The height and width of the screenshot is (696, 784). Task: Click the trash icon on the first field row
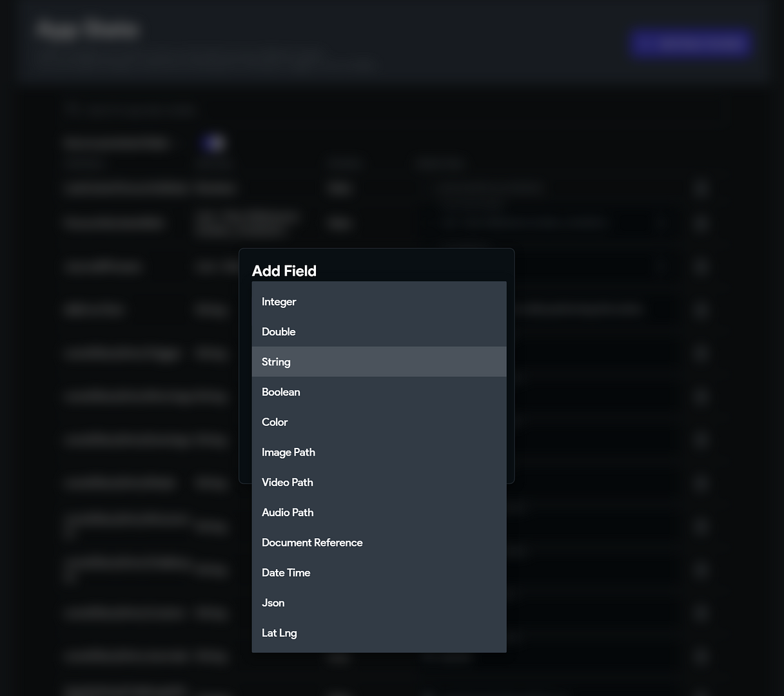pyautogui.click(x=701, y=188)
